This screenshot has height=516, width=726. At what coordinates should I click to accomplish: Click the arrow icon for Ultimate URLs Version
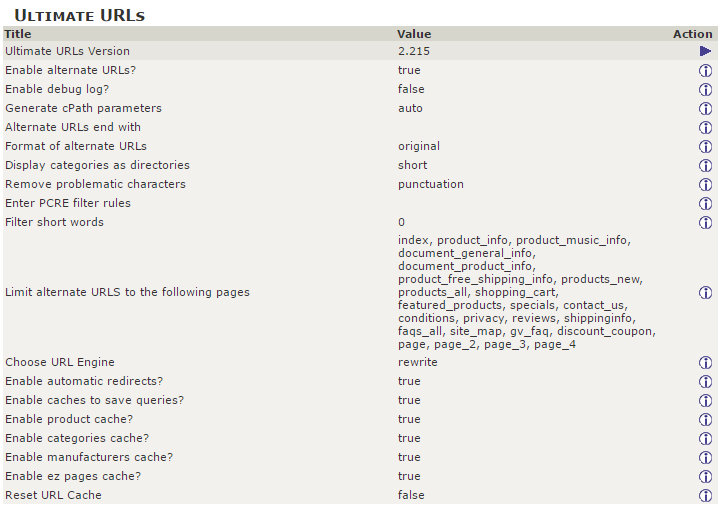705,51
